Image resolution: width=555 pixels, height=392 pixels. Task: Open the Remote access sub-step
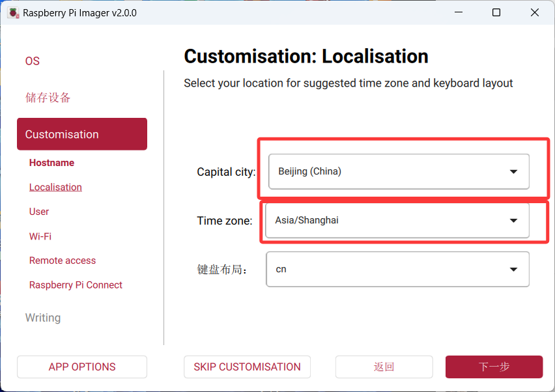pos(63,260)
